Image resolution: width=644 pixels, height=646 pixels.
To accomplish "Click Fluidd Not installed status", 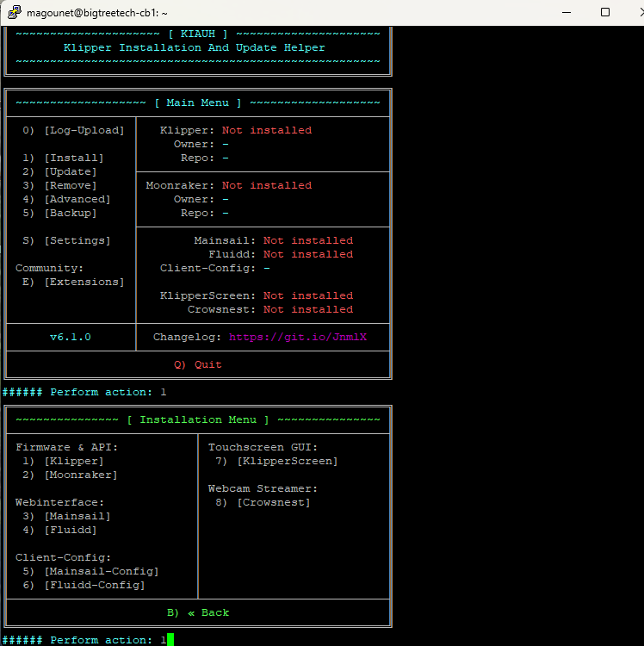I will pyautogui.click(x=308, y=254).
